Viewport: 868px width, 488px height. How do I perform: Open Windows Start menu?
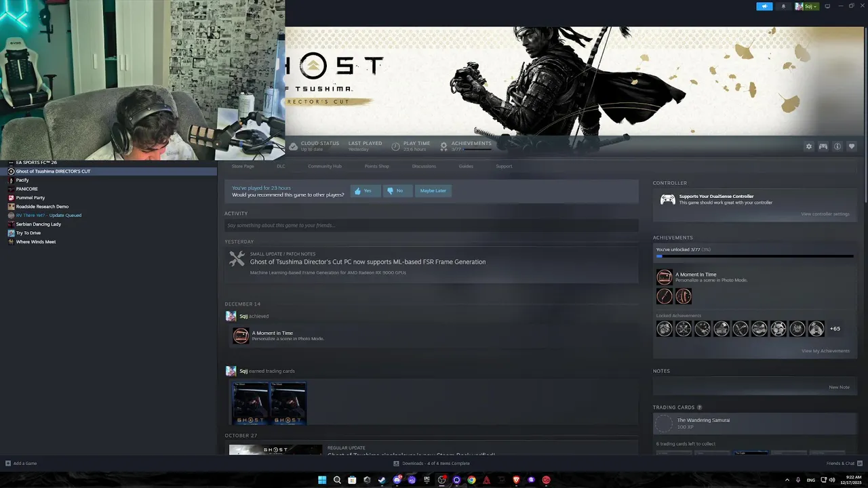click(x=322, y=480)
